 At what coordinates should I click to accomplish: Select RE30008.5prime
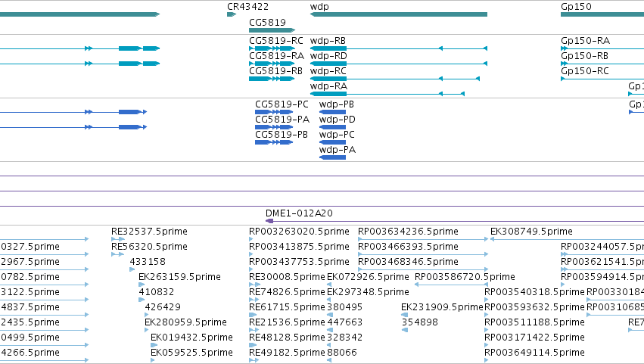(x=287, y=277)
